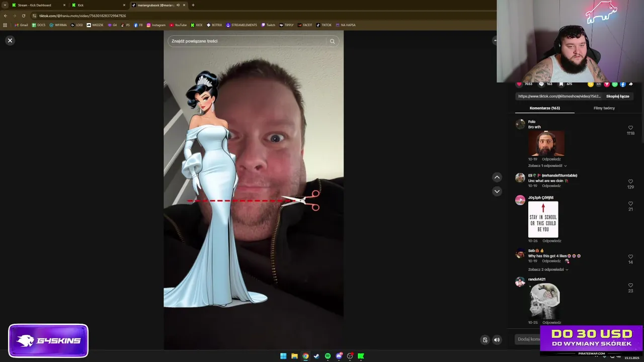The height and width of the screenshot is (362, 644).
Task: Open Steam from taskbar
Action: tap(316, 356)
